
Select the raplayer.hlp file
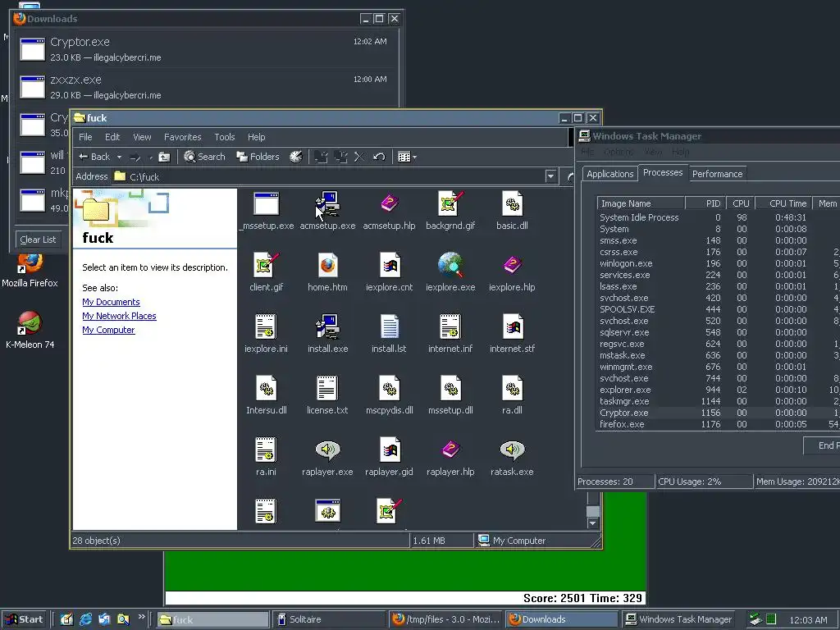point(450,458)
